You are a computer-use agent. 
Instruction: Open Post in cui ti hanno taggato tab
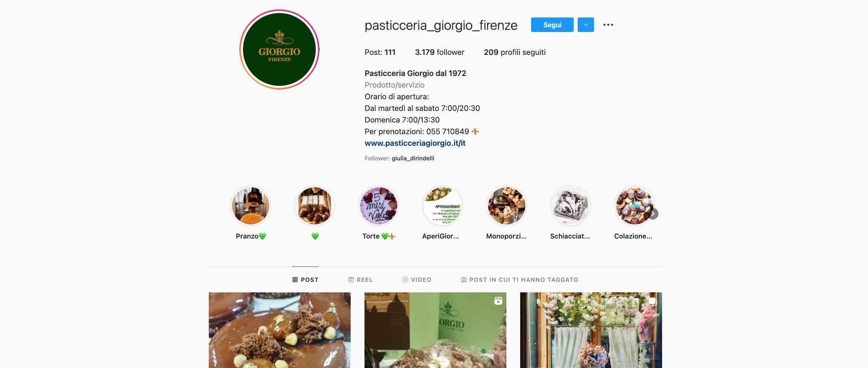(x=519, y=280)
